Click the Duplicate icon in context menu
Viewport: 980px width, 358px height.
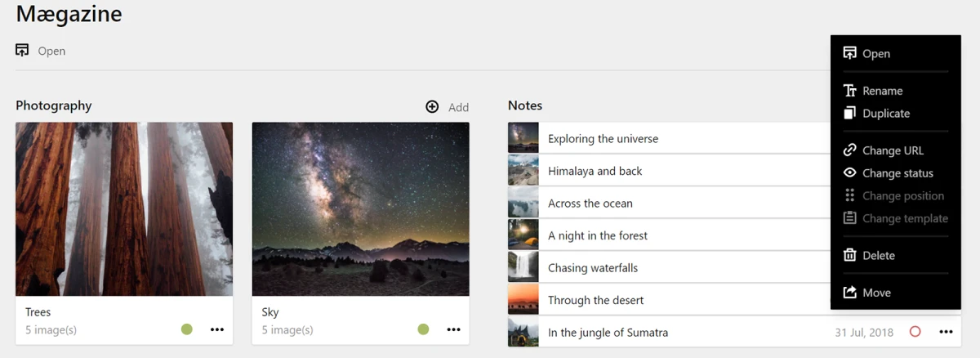tap(849, 114)
